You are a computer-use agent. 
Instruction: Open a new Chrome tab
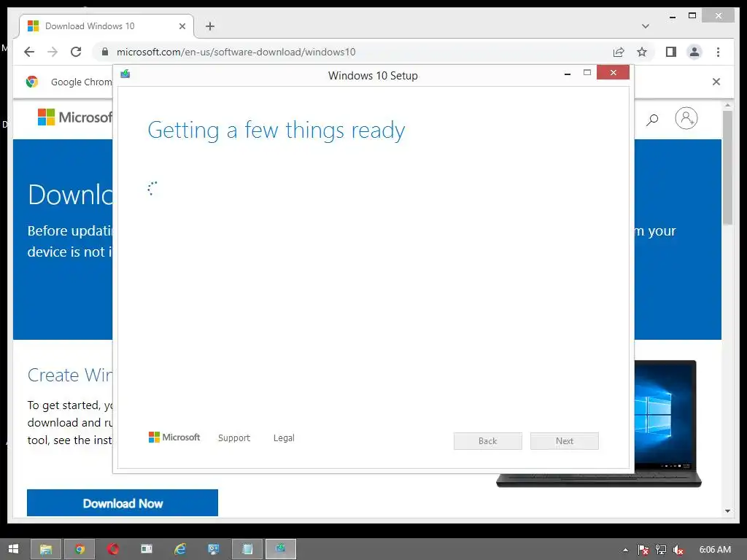click(x=210, y=26)
